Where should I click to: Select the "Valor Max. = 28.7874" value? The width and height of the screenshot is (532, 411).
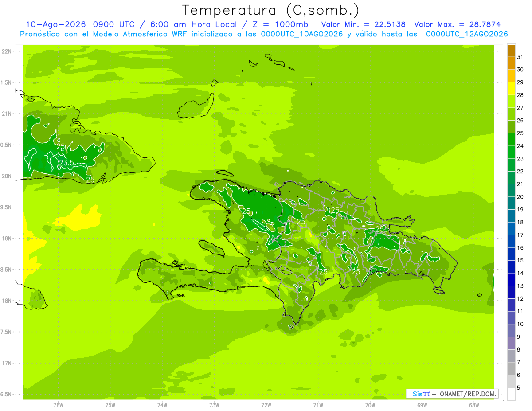tap(457, 24)
